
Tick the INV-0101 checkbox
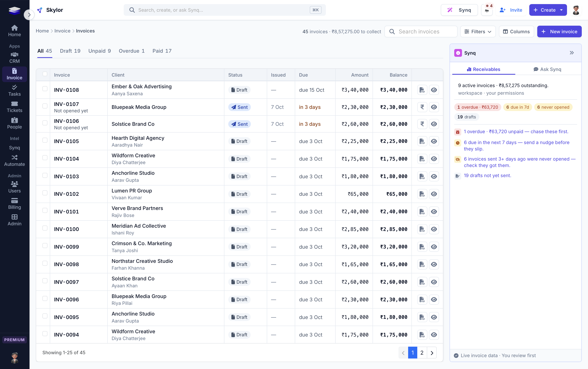click(x=45, y=210)
